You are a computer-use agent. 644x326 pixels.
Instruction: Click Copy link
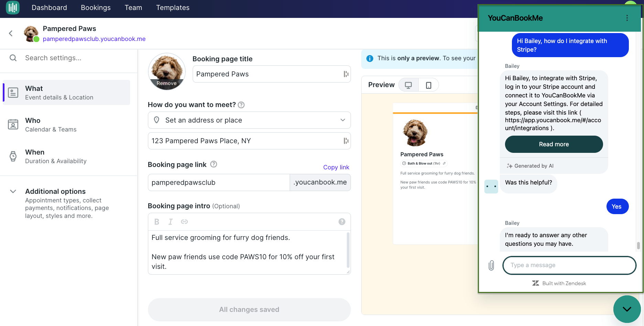pos(336,167)
